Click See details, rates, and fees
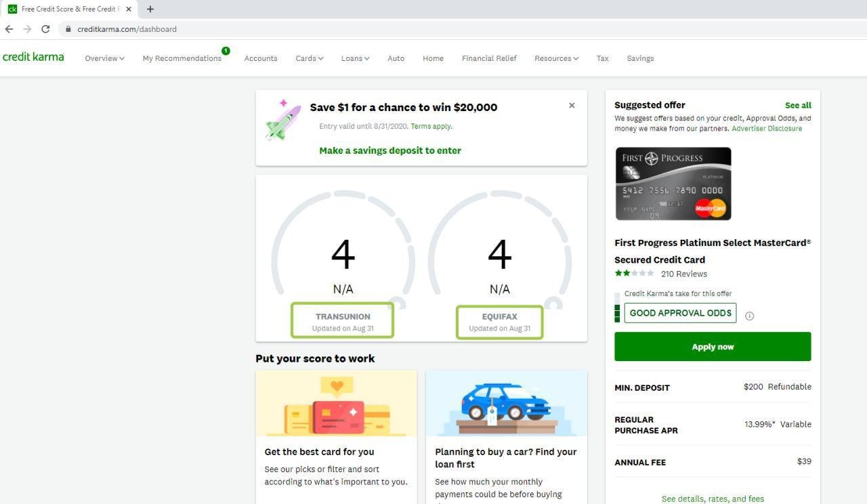867x504 pixels. pyautogui.click(x=713, y=499)
